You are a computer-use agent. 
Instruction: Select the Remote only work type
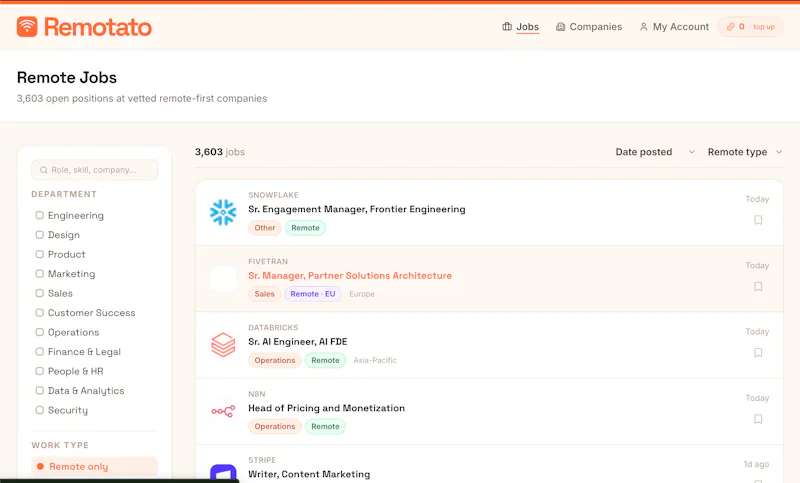coord(94,466)
